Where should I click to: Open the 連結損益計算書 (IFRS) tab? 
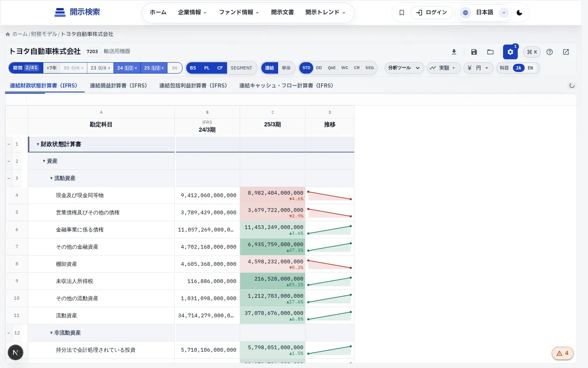pyautogui.click(x=118, y=85)
